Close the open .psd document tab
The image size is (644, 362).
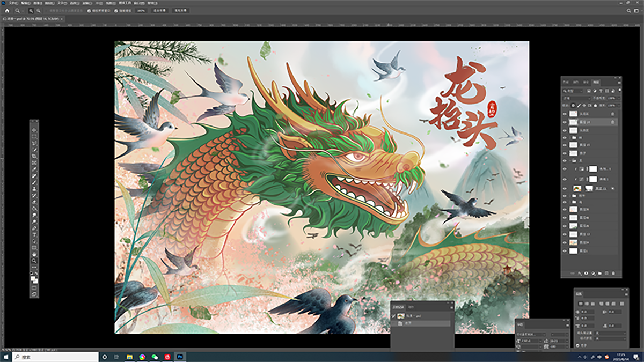62,19
